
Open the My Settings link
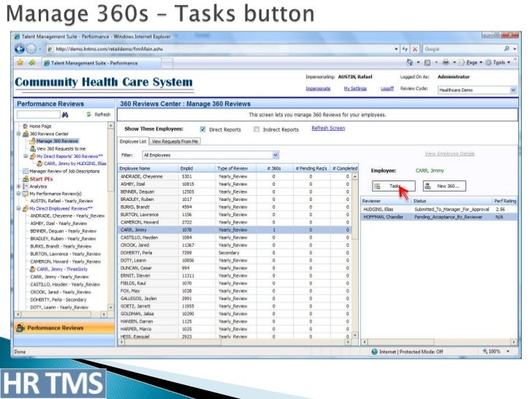(x=355, y=88)
